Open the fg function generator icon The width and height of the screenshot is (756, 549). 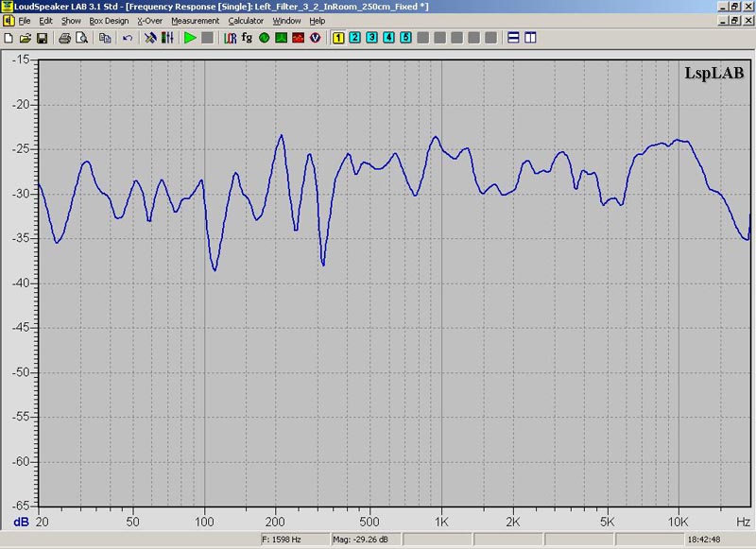coord(247,38)
